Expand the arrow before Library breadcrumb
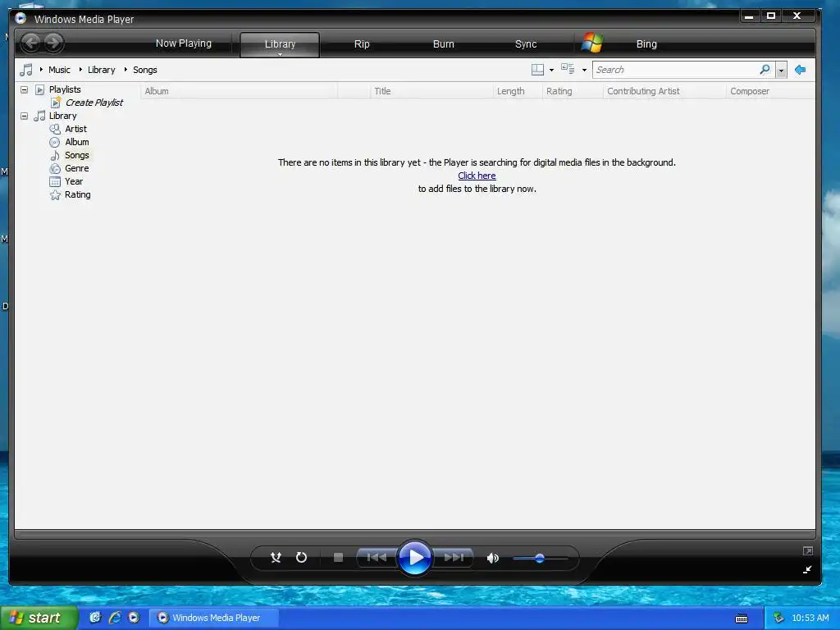The image size is (840, 630). pyautogui.click(x=80, y=69)
